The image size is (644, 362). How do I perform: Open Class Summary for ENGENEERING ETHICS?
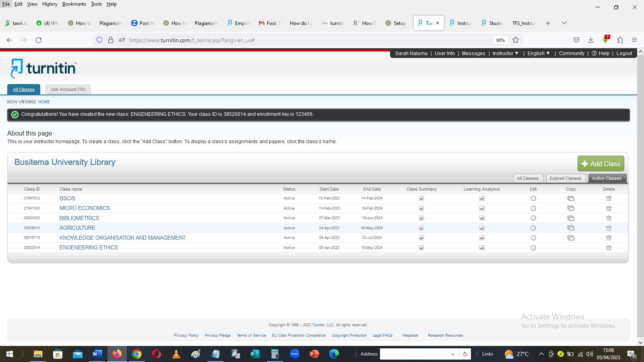(421, 248)
